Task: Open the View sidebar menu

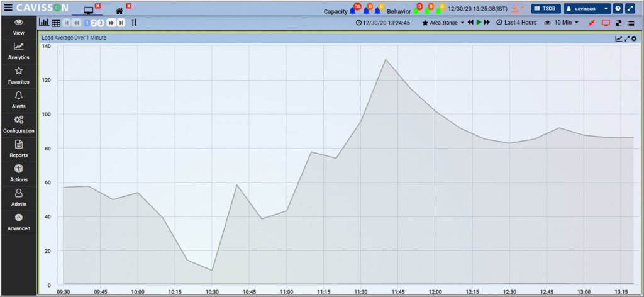Action: [18, 27]
